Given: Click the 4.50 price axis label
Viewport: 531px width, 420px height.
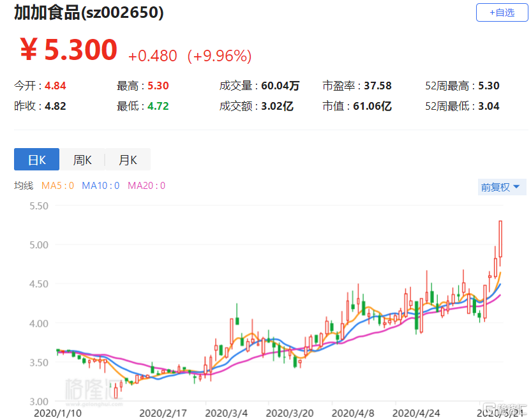Looking at the screenshot, I should [39, 284].
